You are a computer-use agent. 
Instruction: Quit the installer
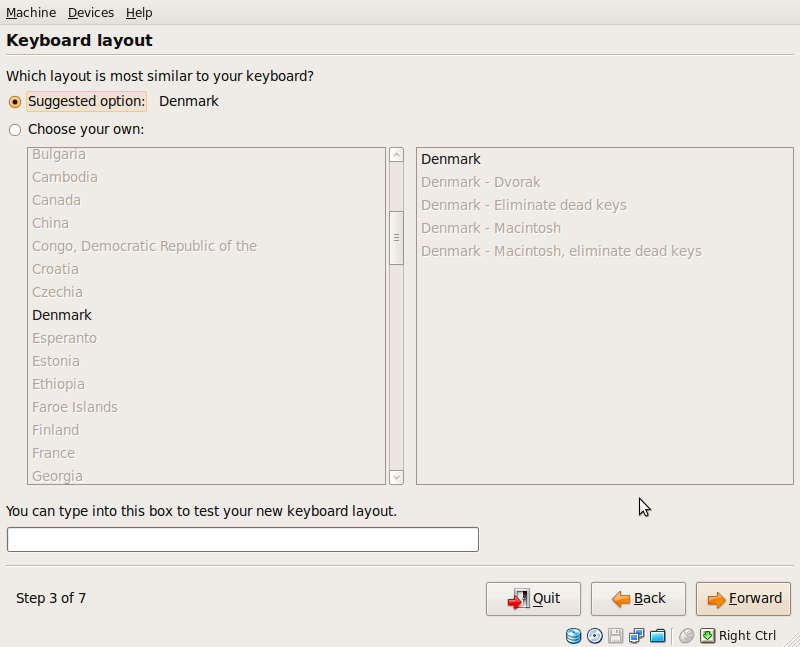tap(533, 599)
